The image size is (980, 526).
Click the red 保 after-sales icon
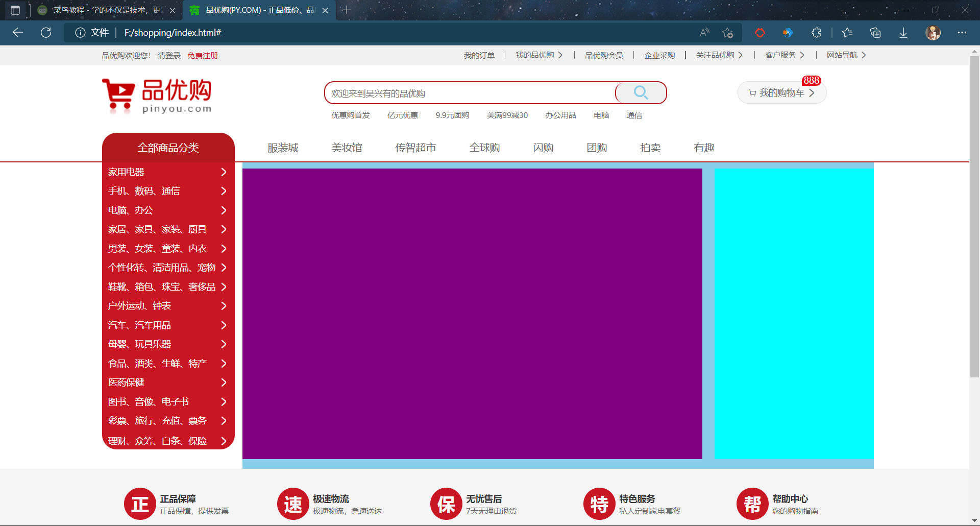446,504
